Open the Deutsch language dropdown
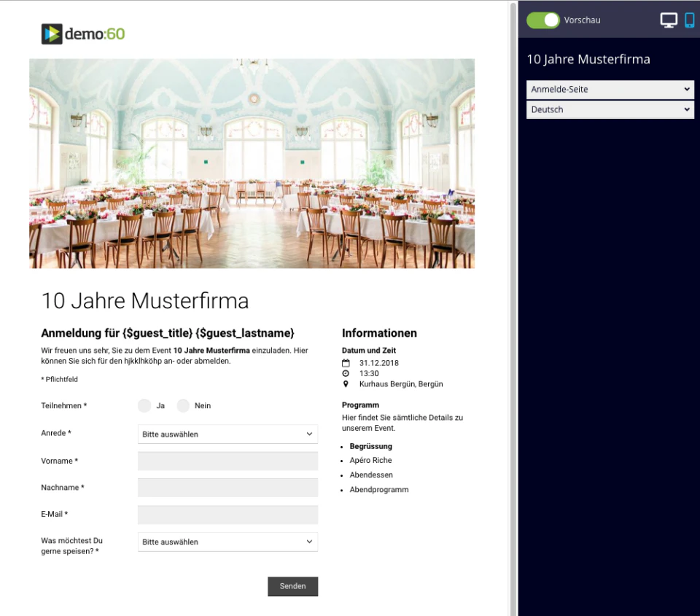The image size is (700, 616). (610, 109)
